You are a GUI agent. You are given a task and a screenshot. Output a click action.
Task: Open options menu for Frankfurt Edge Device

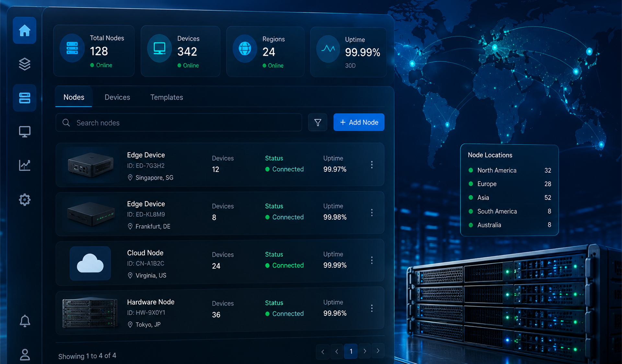(x=372, y=213)
